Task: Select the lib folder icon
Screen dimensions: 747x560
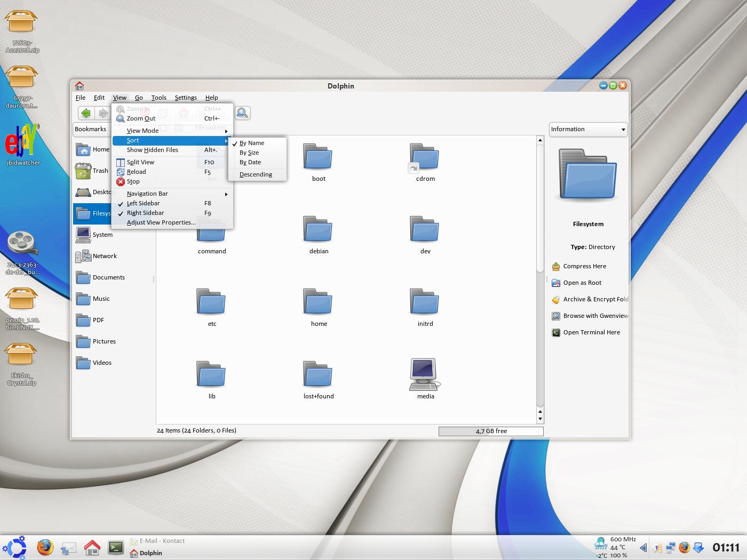Action: 211,374
